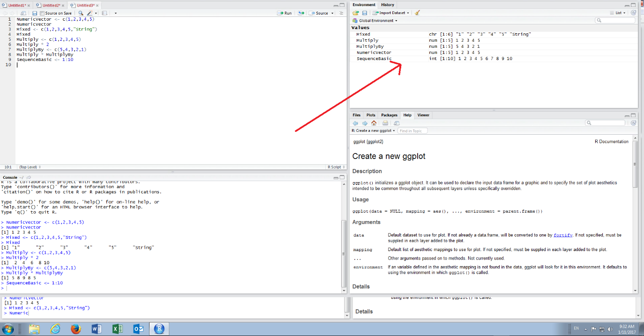The width and height of the screenshot is (644, 336).
Task: Open the Plots tab
Action: click(x=371, y=115)
